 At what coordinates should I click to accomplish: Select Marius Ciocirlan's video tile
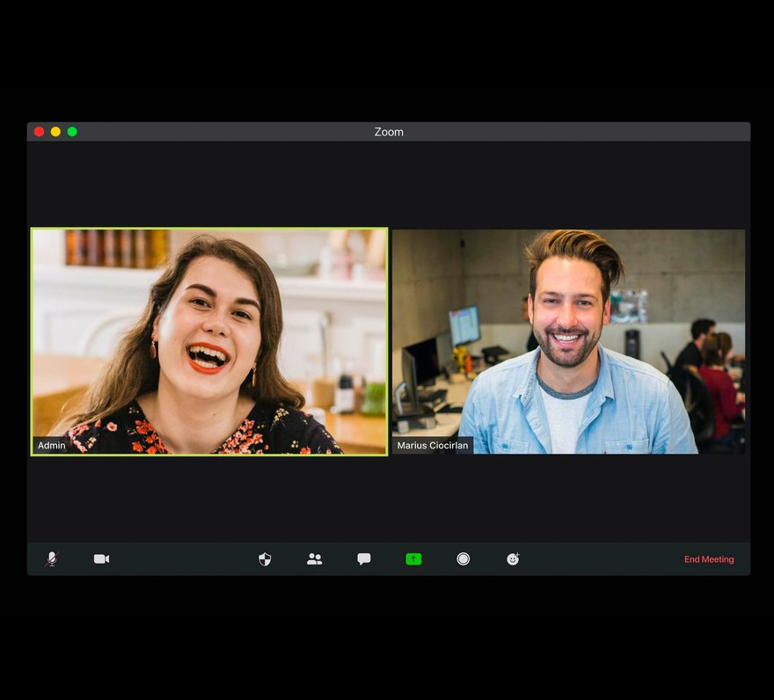[x=569, y=341]
